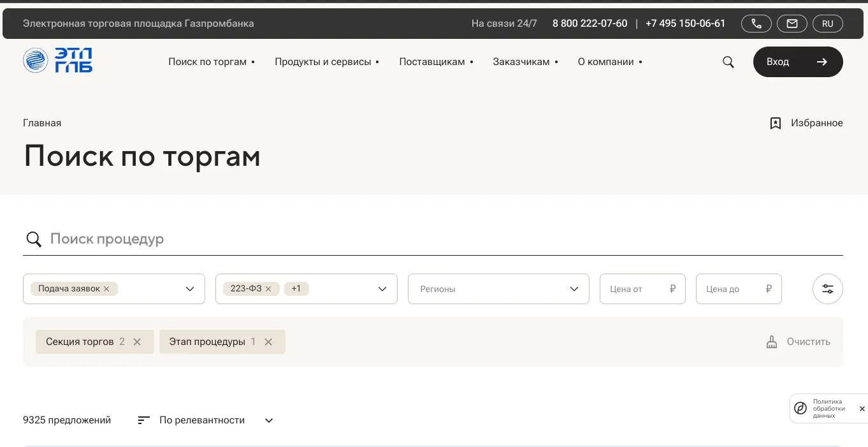This screenshot has height=447, width=868.
Task: Clear the Этап процедуры filter tag
Action: [268, 342]
